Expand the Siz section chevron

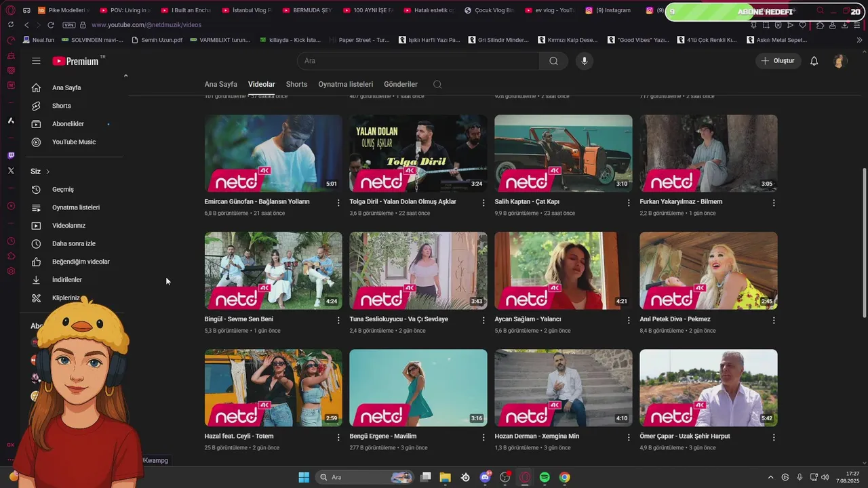click(47, 171)
